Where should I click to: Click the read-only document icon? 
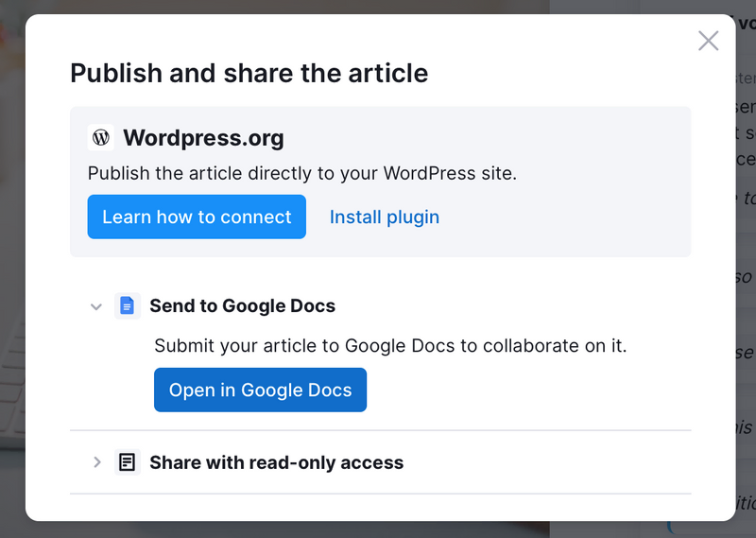[x=128, y=462]
